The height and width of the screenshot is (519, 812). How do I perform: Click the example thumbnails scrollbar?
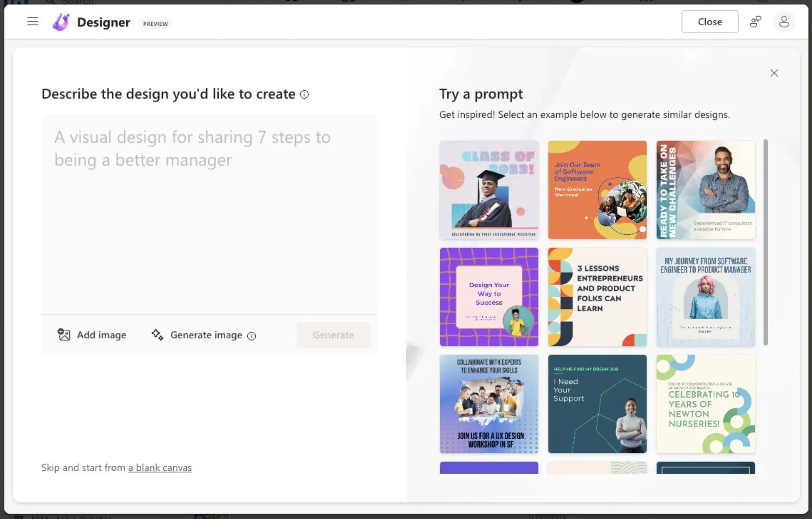[x=765, y=242]
